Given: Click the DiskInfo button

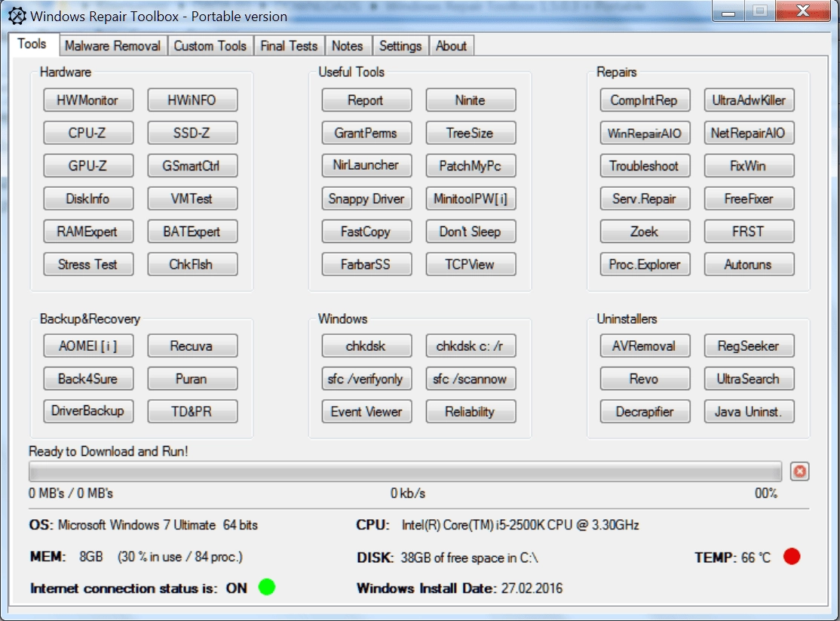Looking at the screenshot, I should click(88, 198).
